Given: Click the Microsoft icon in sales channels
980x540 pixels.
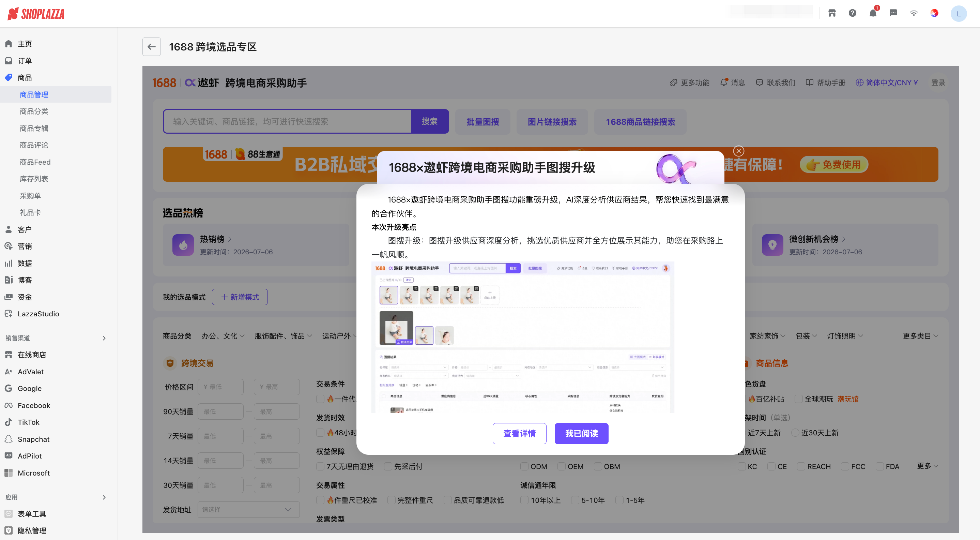Looking at the screenshot, I should tap(9, 472).
